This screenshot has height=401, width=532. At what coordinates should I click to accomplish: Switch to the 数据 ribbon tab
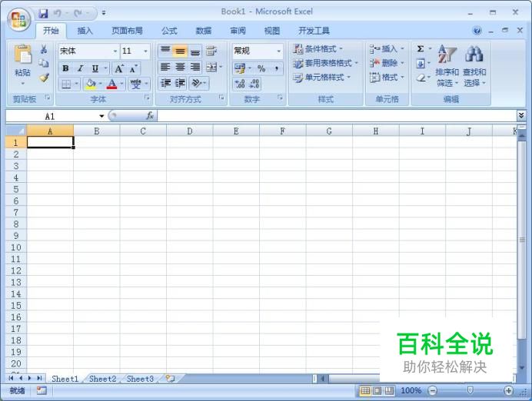pyautogui.click(x=204, y=31)
